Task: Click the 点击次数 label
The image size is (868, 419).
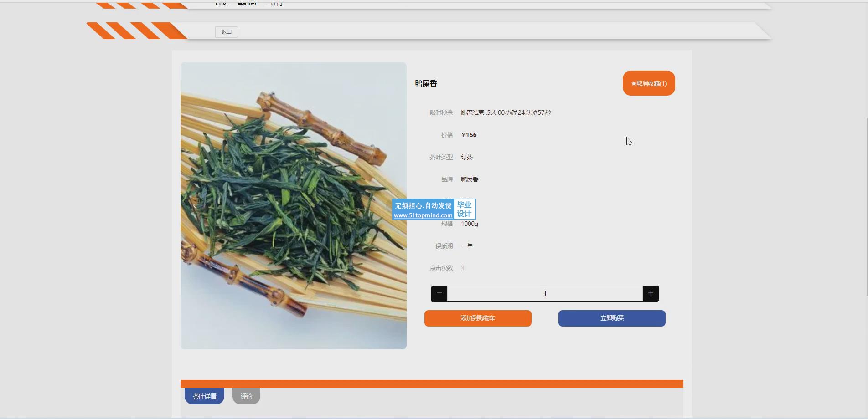Action: pyautogui.click(x=441, y=268)
